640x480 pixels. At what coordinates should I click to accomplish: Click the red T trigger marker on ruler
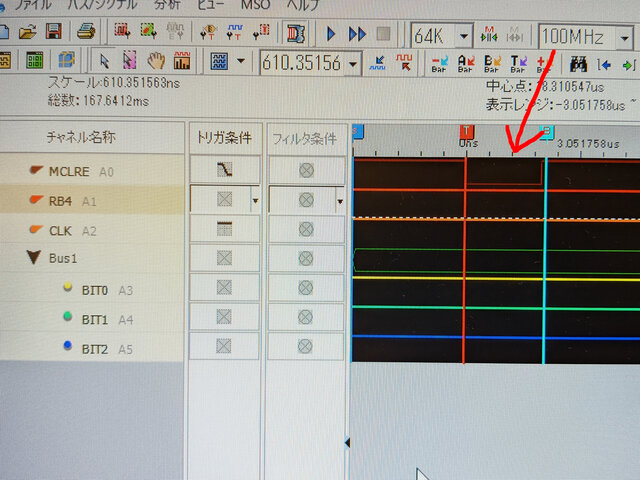tap(467, 131)
